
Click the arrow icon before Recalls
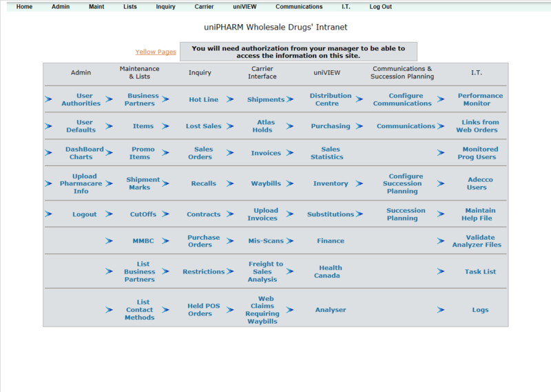point(165,183)
